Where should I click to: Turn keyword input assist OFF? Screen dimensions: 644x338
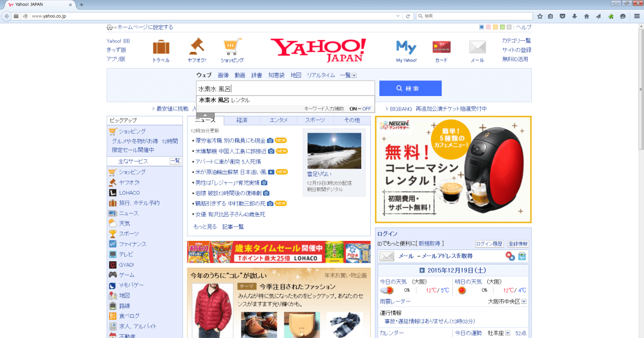click(x=367, y=109)
